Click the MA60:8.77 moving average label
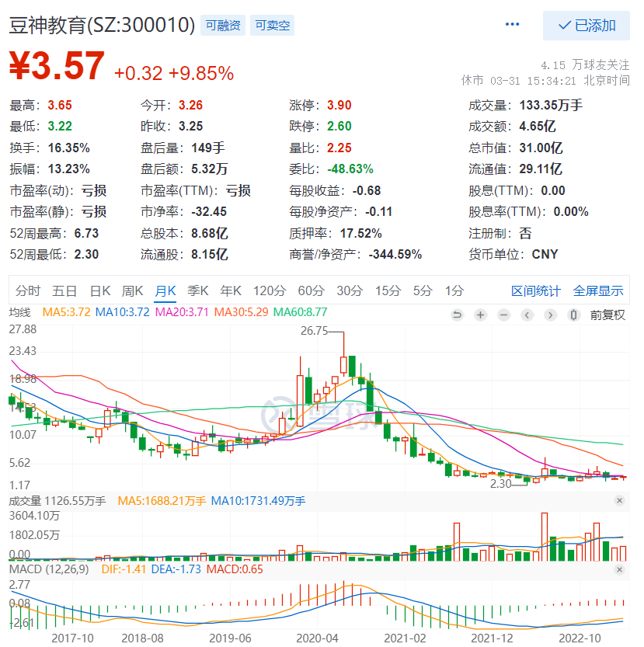Viewport: 644px width, 647px height. [x=301, y=312]
